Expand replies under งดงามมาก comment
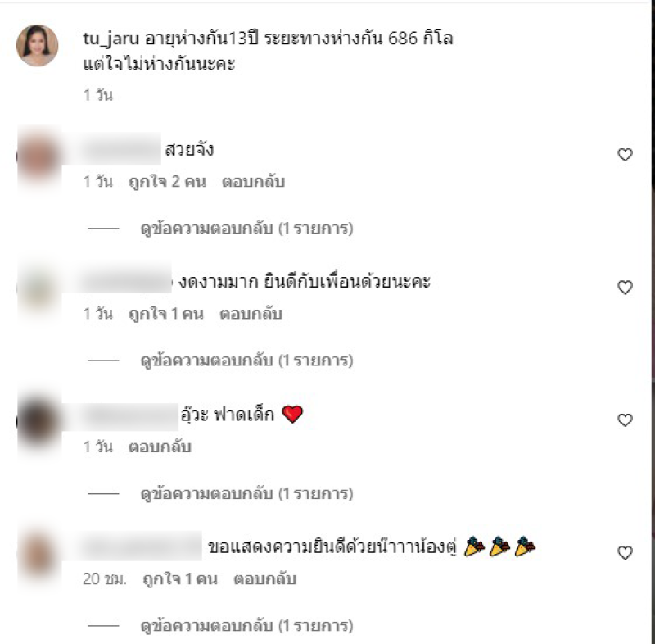 click(x=247, y=361)
